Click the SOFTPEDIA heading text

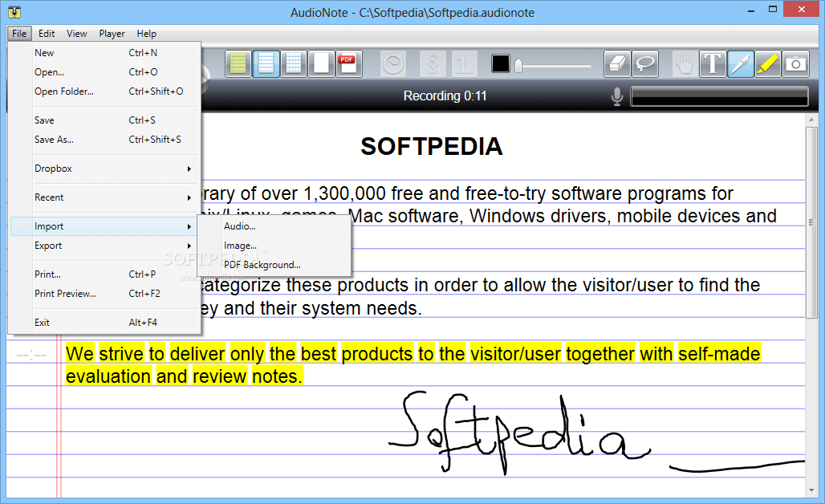pyautogui.click(x=432, y=146)
